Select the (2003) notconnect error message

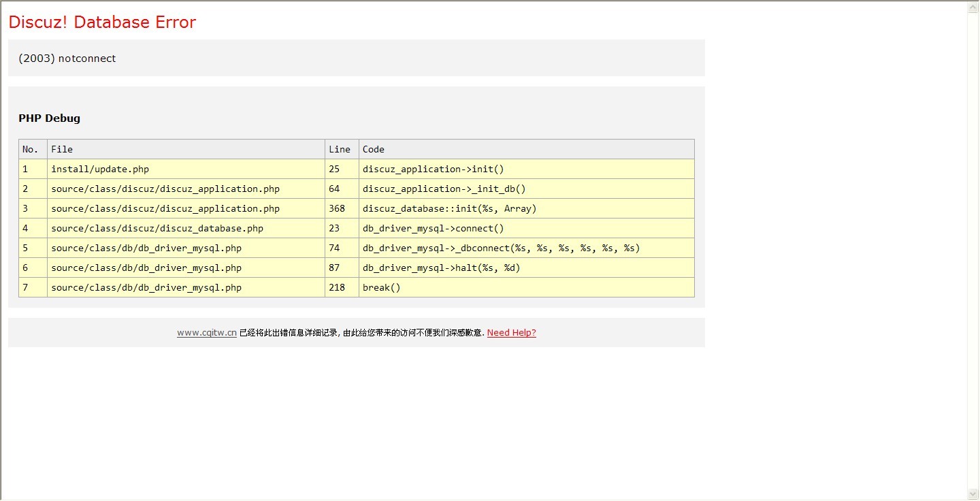click(67, 59)
